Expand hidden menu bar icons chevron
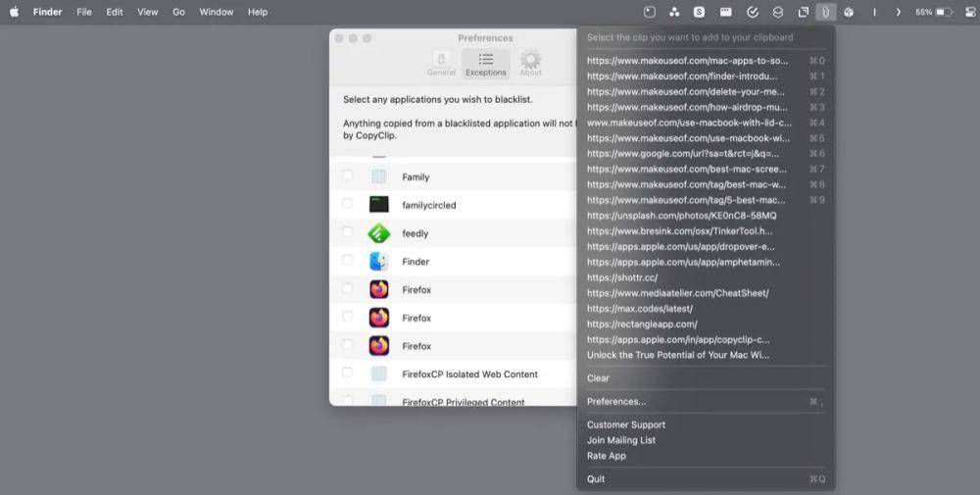This screenshot has height=495, width=980. (898, 12)
